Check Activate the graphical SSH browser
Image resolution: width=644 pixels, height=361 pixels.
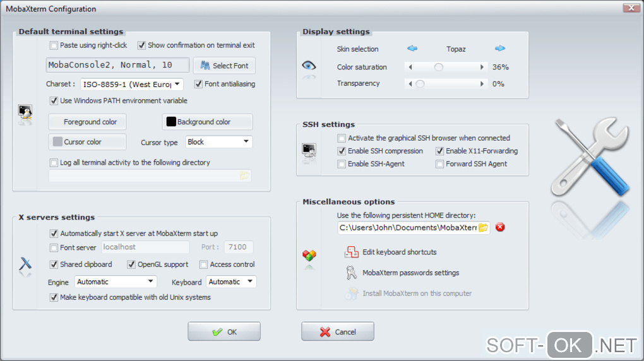342,138
